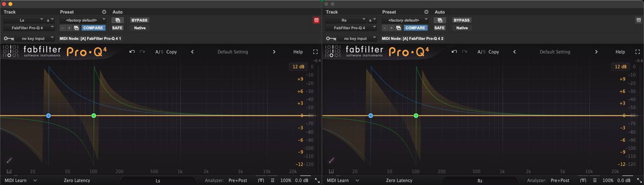Toggle BYPASS in Rs plugin window
The width and height of the screenshot is (644, 185).
pyautogui.click(x=462, y=20)
